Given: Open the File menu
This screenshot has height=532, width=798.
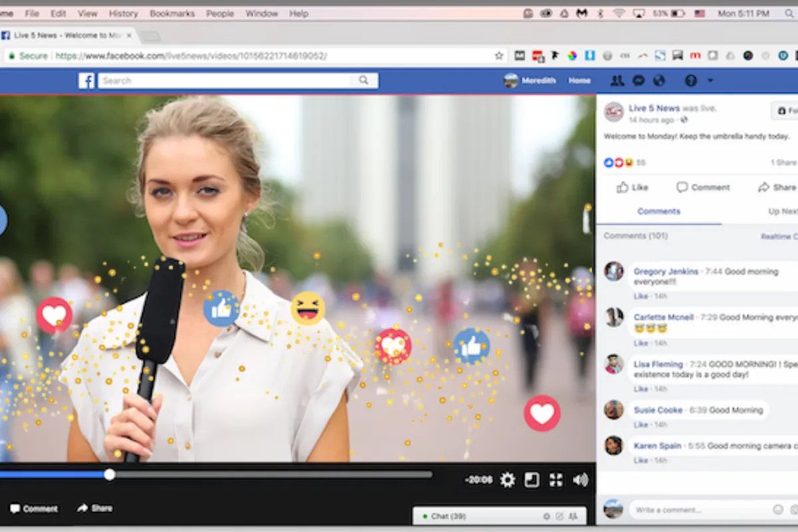Looking at the screenshot, I should tap(31, 13).
